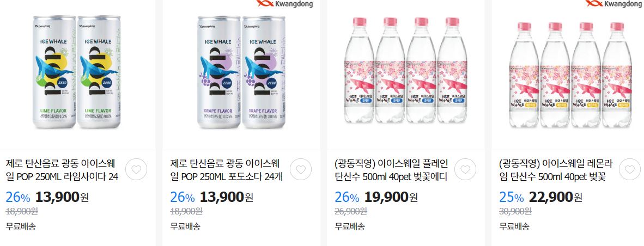Toggle heart icon on lemon lime sparkling water

[x=630, y=169]
